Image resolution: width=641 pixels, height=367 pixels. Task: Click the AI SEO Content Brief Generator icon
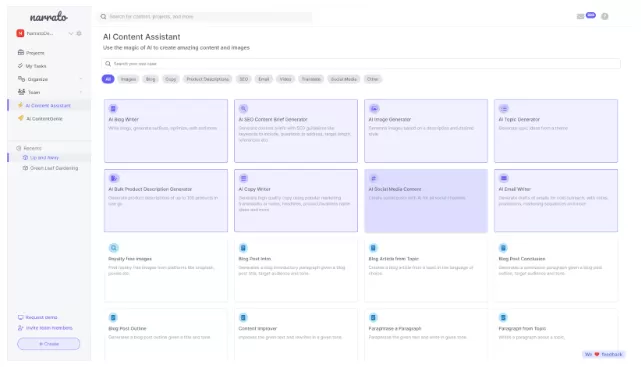(243, 108)
